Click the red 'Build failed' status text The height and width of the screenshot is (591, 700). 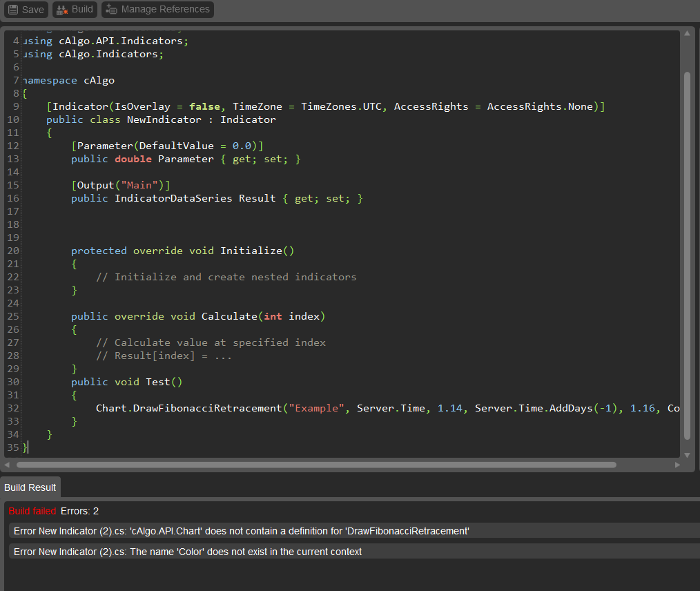coord(32,511)
